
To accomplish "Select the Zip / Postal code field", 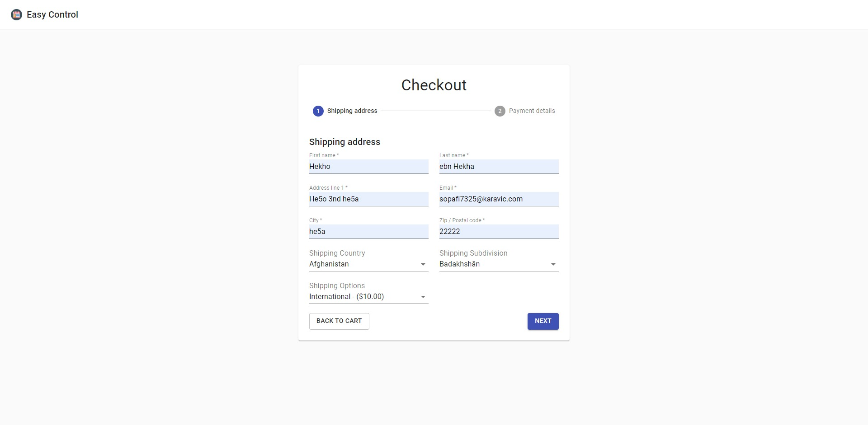I will pos(499,232).
